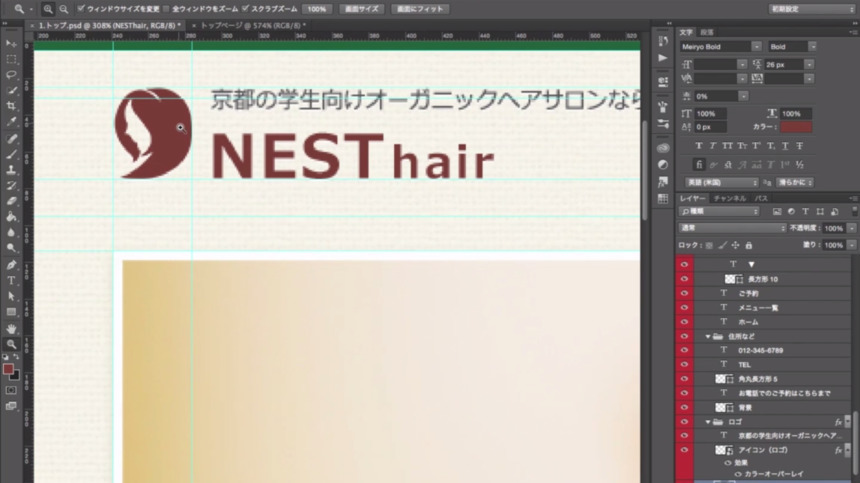Switch to トップページ document tab
Image resolution: width=860 pixels, height=483 pixels.
(253, 25)
